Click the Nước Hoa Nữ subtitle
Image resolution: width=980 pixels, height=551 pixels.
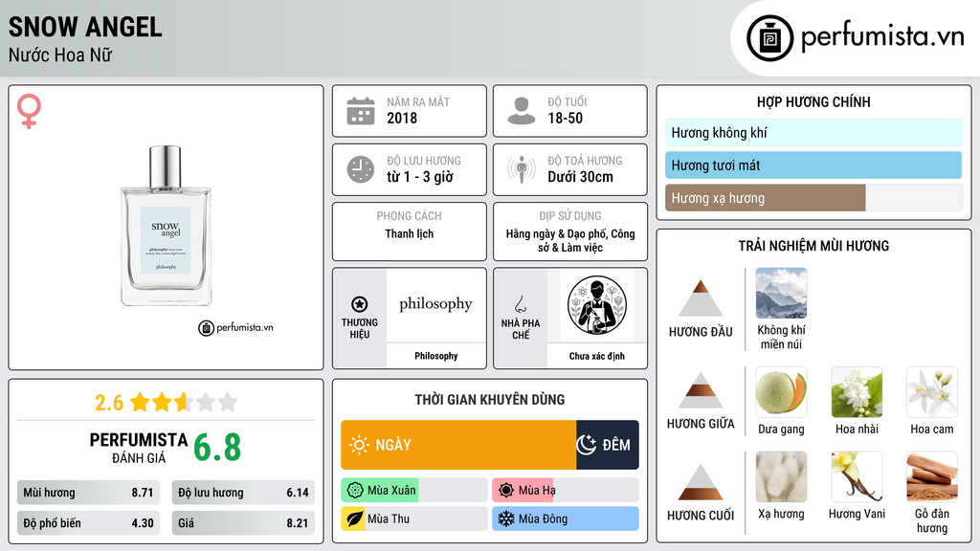[60, 55]
